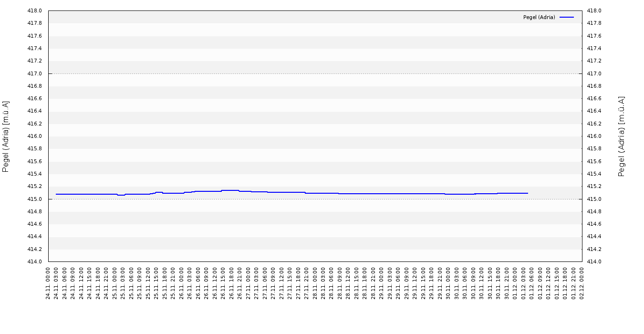Pick the 29.11. 12:00 time label
Viewport: 644px width, 334px height.
(x=415, y=283)
